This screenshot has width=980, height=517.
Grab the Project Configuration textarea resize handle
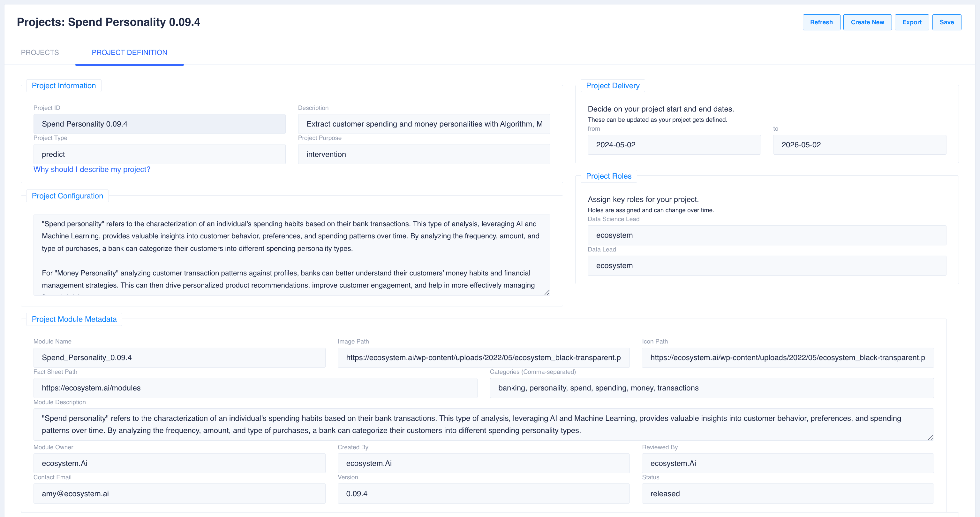[x=547, y=292]
